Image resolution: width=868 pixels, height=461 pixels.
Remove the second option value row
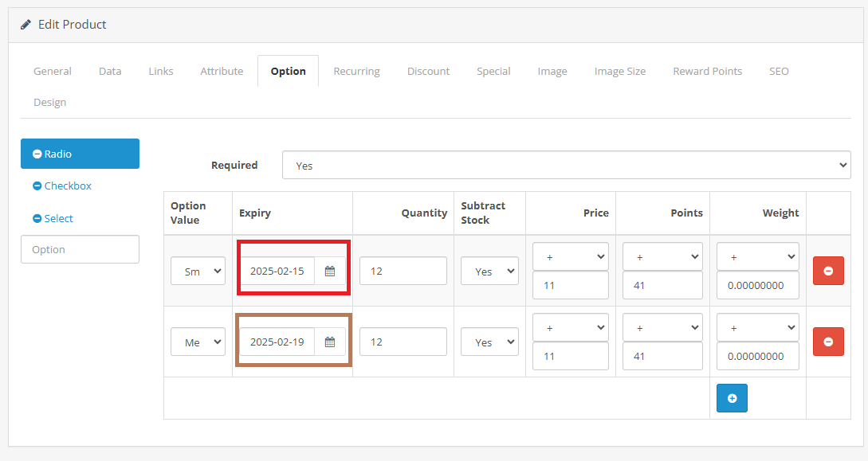tap(828, 342)
